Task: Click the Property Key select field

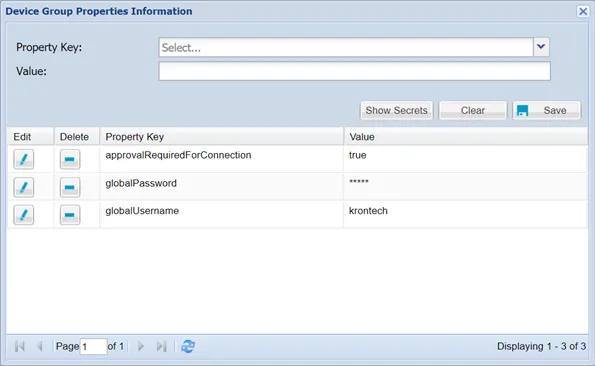Action: pyautogui.click(x=346, y=47)
